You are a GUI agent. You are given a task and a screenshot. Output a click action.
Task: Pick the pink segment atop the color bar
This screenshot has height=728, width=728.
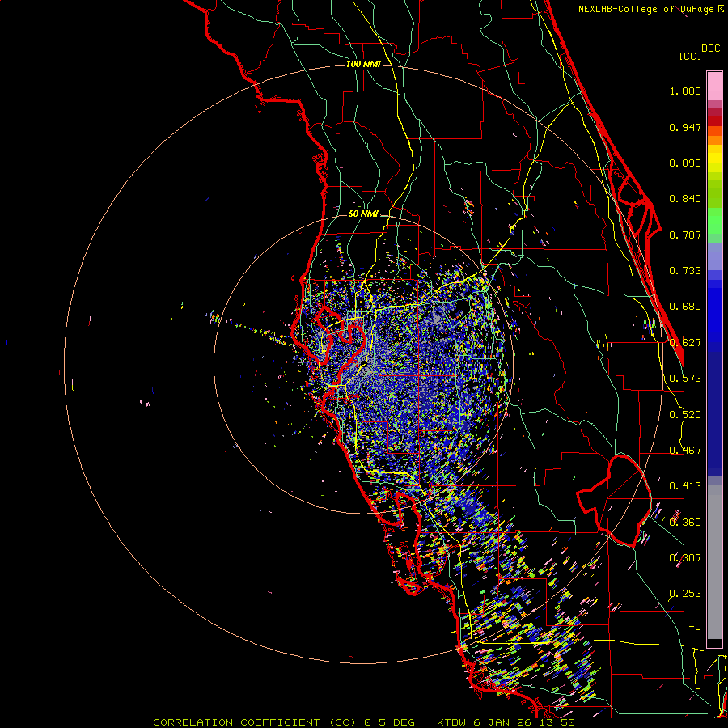pyautogui.click(x=714, y=87)
